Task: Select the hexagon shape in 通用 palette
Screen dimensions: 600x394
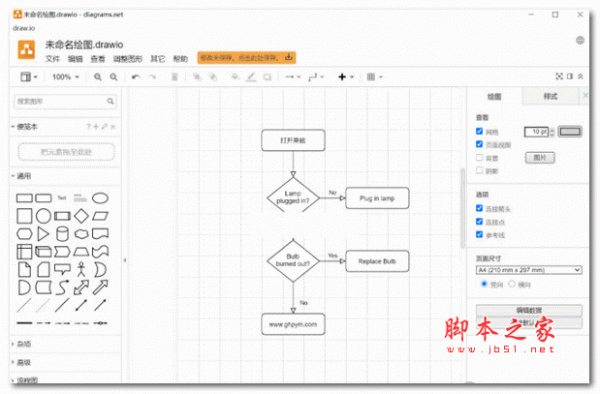Action: coord(24,234)
